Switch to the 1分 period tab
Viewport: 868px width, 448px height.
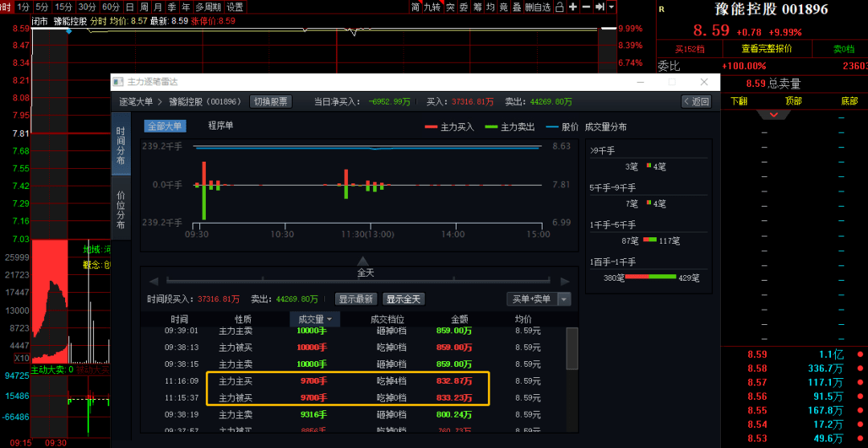[x=23, y=7]
